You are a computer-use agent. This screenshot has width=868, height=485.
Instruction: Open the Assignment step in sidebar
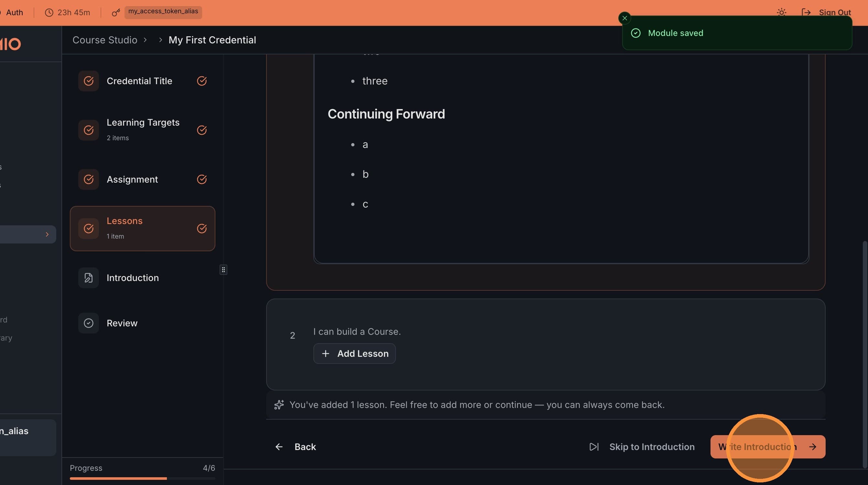[132, 179]
